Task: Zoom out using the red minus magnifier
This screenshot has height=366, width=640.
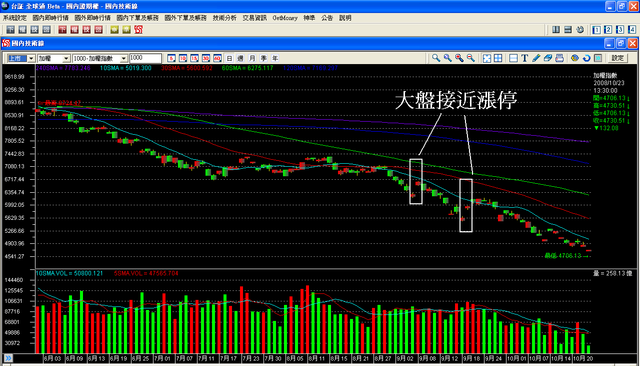Action: tap(471, 58)
